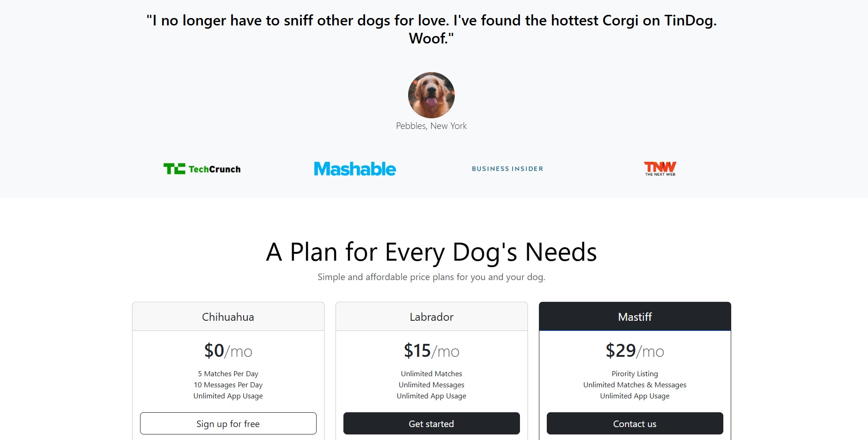The image size is (868, 440).
Task: Click the TechCrunch logo
Action: 202,169
